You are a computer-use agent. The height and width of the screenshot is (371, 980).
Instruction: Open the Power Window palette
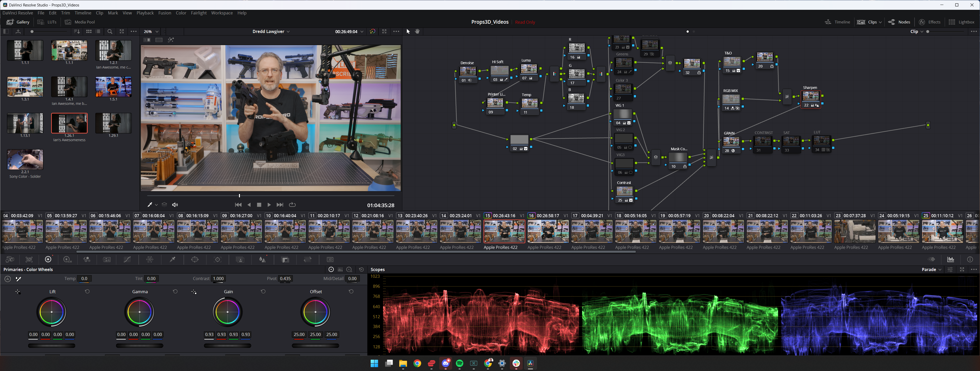[x=195, y=259]
